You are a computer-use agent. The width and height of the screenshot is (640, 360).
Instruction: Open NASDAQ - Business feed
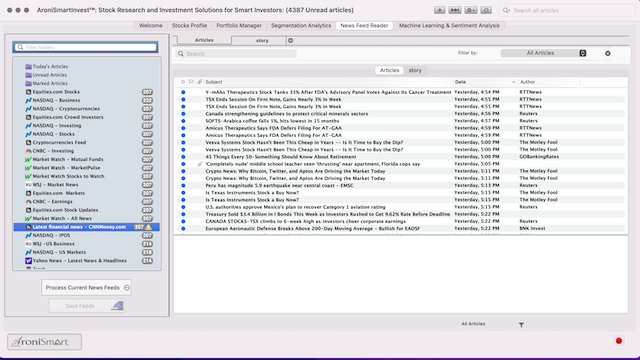click(x=56, y=100)
